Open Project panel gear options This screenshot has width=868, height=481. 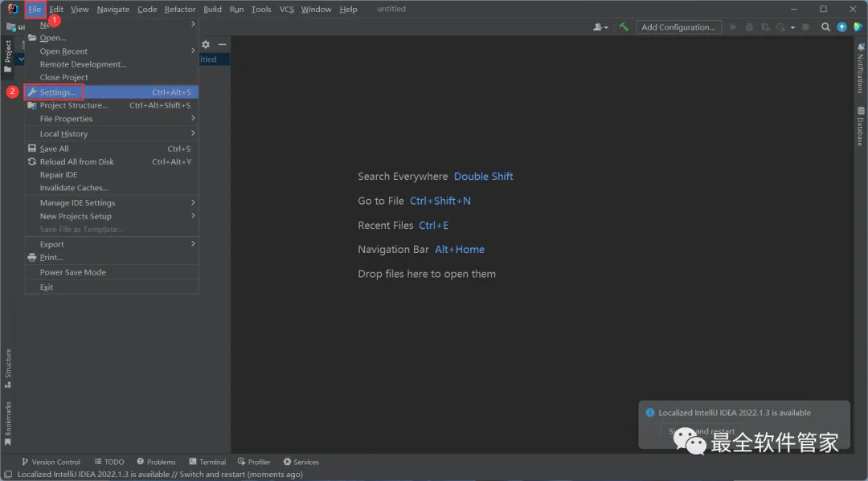(x=206, y=44)
